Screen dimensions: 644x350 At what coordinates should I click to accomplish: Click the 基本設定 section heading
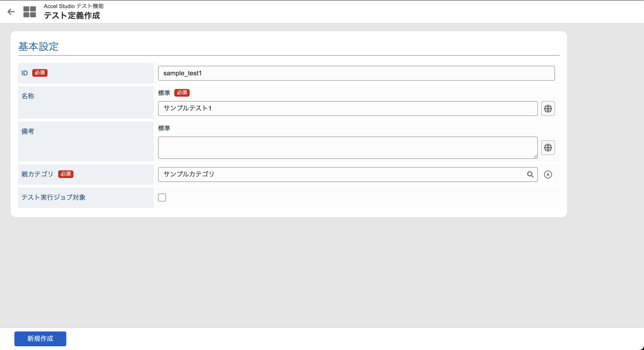38,47
